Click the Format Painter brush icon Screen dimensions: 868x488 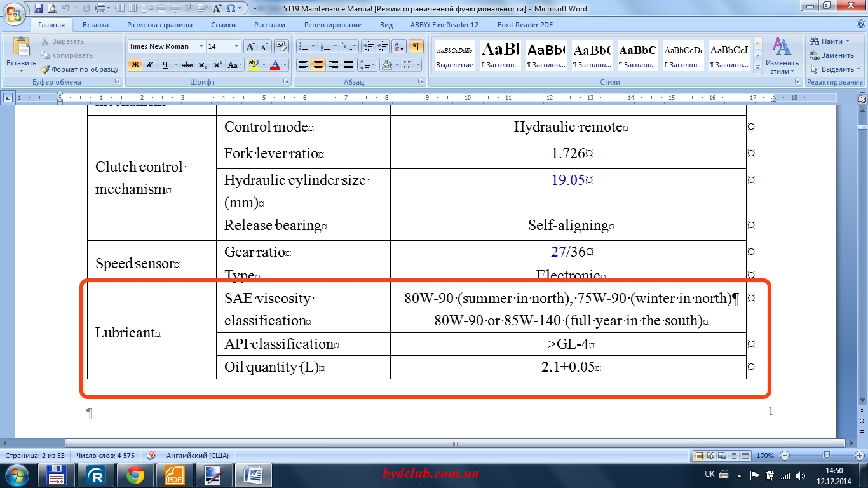[x=46, y=69]
